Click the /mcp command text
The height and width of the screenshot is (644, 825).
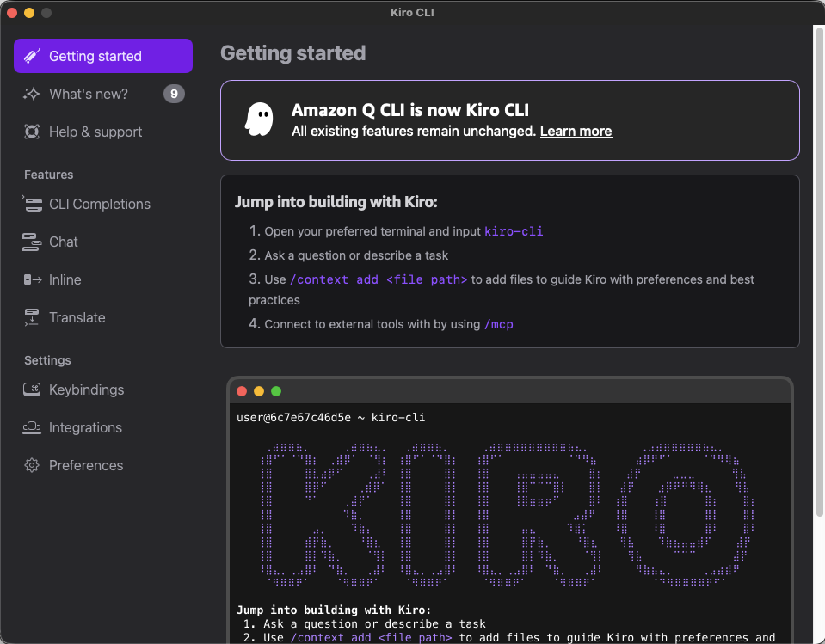coord(499,324)
